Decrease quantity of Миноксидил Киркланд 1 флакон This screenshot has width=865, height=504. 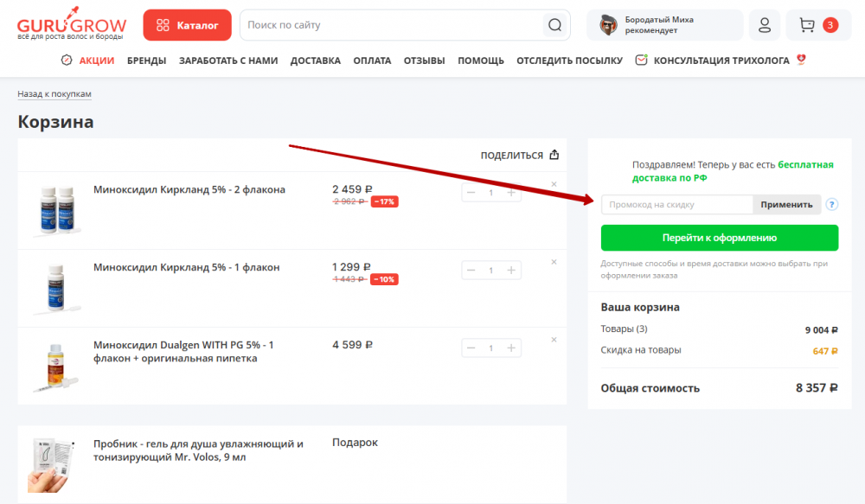[471, 271]
